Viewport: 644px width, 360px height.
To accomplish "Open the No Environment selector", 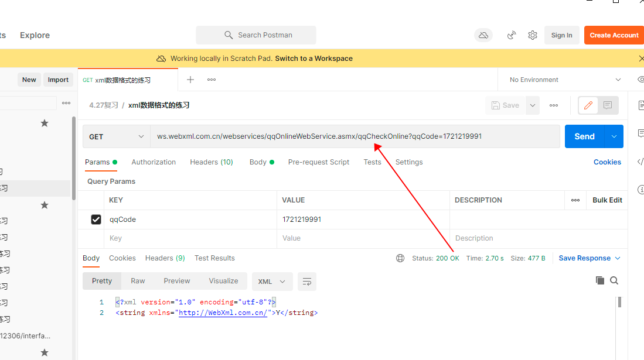I will coord(565,80).
